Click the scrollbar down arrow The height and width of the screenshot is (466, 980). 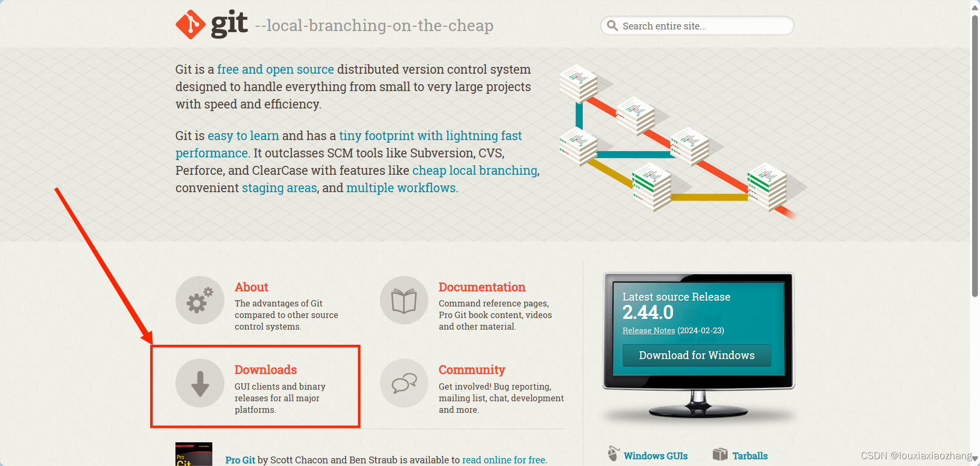pos(975,459)
